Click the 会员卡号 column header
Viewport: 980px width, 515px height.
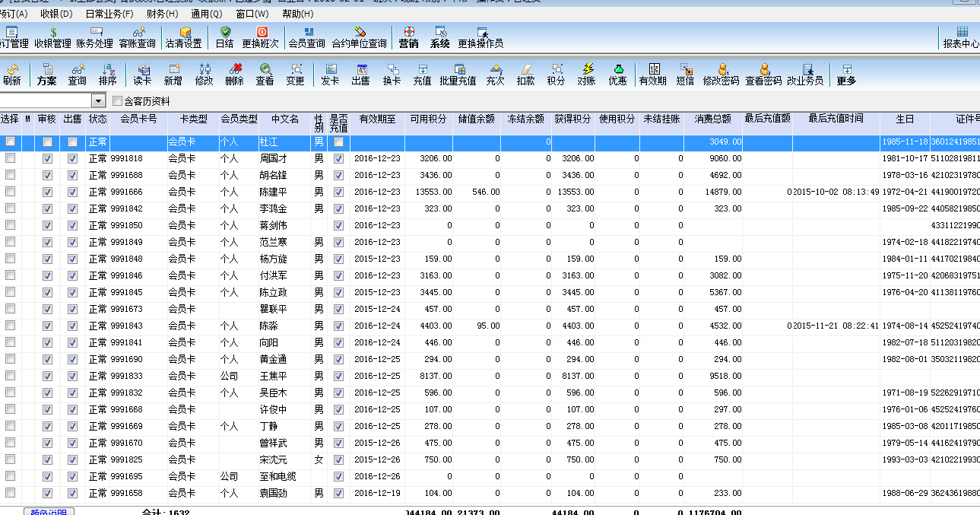pos(138,119)
